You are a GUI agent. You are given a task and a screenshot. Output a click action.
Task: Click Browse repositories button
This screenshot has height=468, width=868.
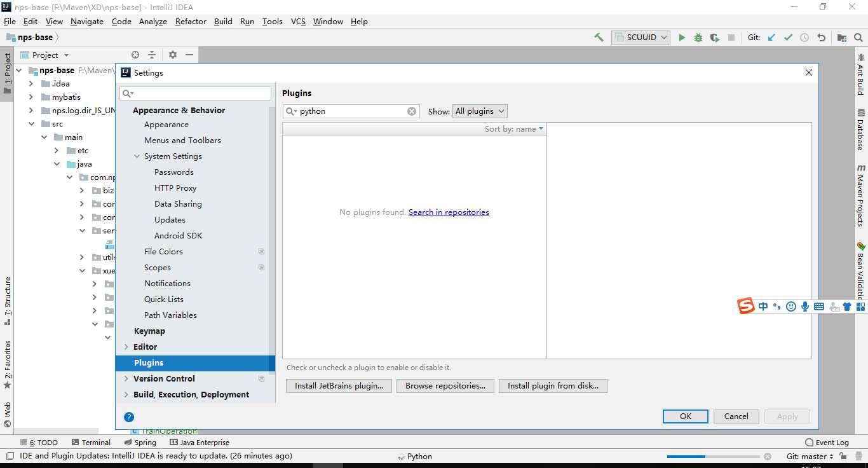click(445, 386)
